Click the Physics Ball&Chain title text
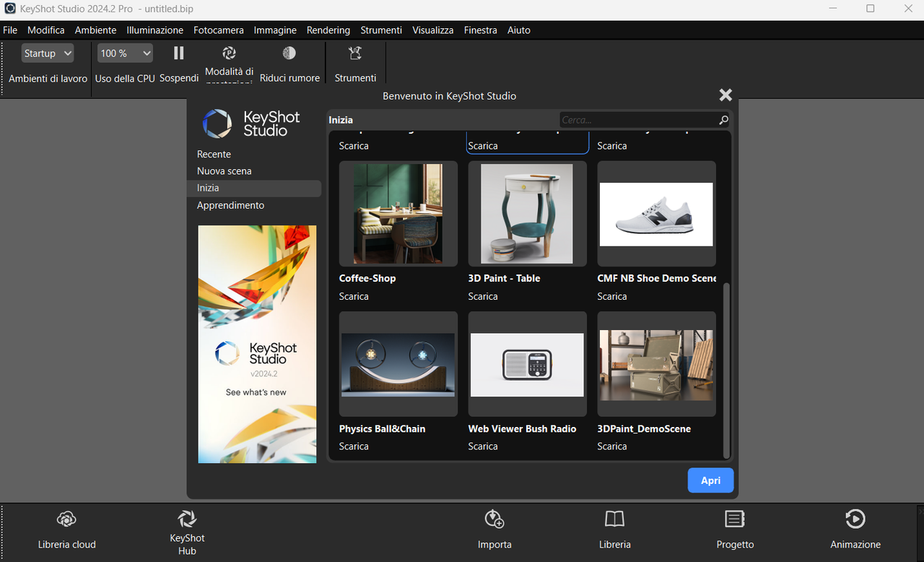Screen dimensions: 924x562 [382, 428]
